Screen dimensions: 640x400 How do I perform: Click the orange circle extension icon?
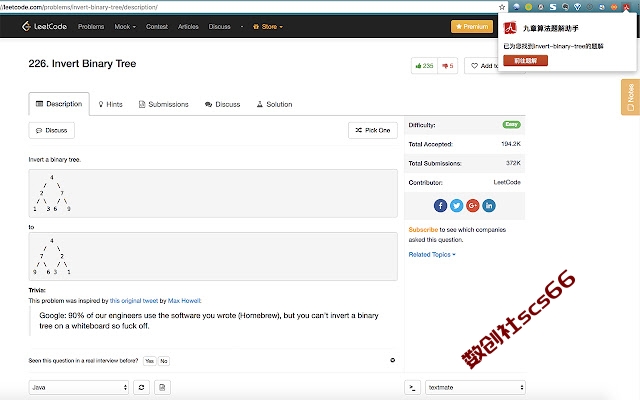(x=613, y=7)
